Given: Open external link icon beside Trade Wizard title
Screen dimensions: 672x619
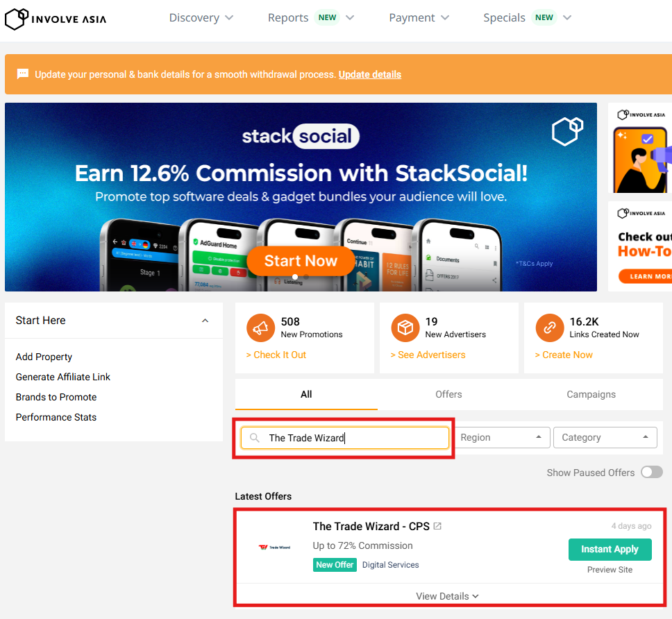Looking at the screenshot, I should tap(437, 527).
